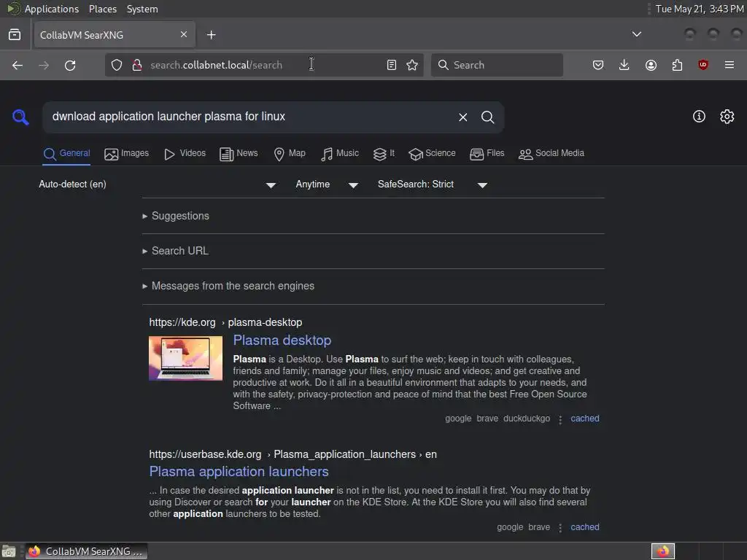Open the uBlock Origin extension icon
The image size is (747, 560).
[x=703, y=65]
